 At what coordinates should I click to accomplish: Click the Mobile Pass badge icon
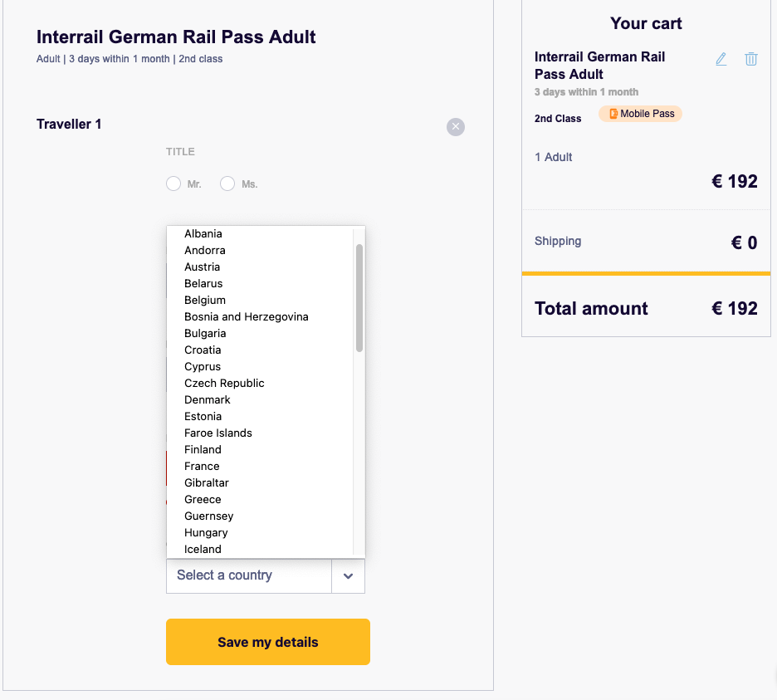point(613,114)
